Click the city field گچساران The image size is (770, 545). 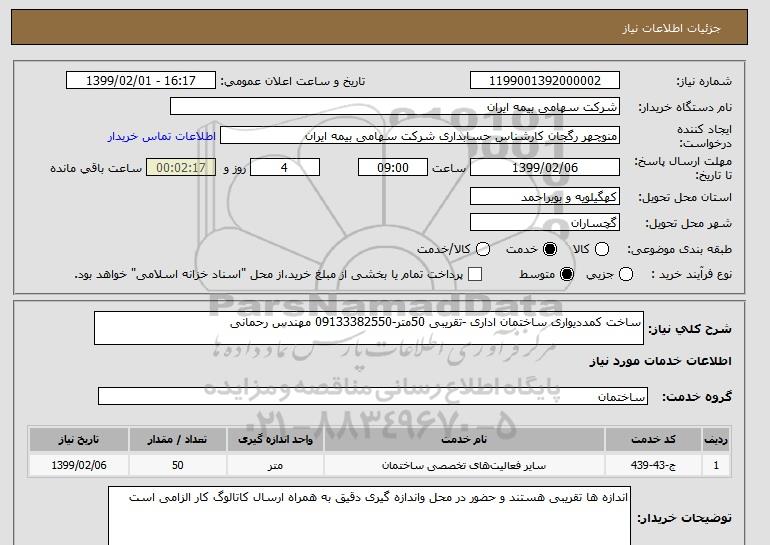click(545, 222)
